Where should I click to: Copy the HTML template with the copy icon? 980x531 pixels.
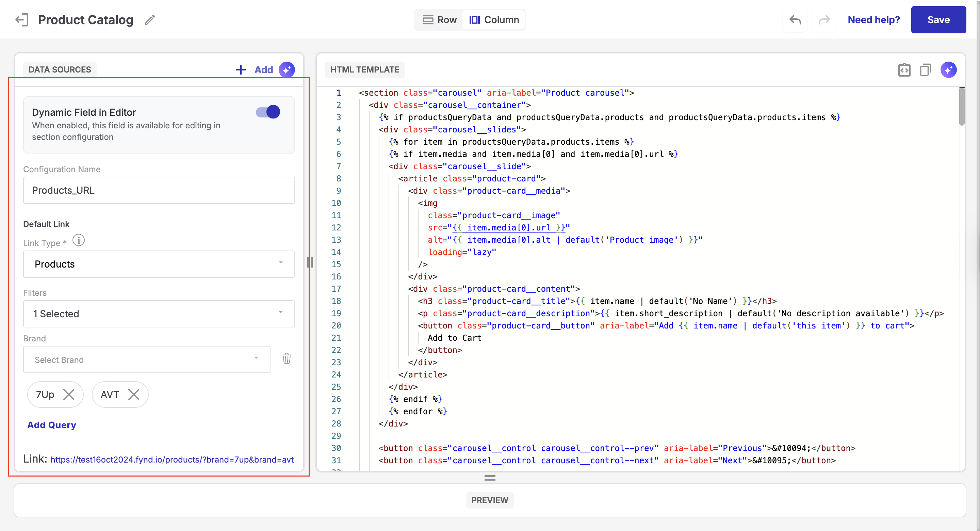click(925, 70)
